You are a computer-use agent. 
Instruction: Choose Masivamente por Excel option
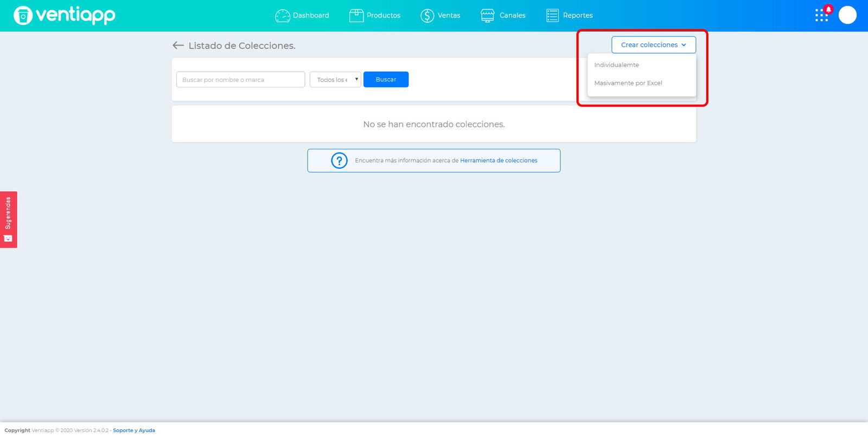point(628,83)
